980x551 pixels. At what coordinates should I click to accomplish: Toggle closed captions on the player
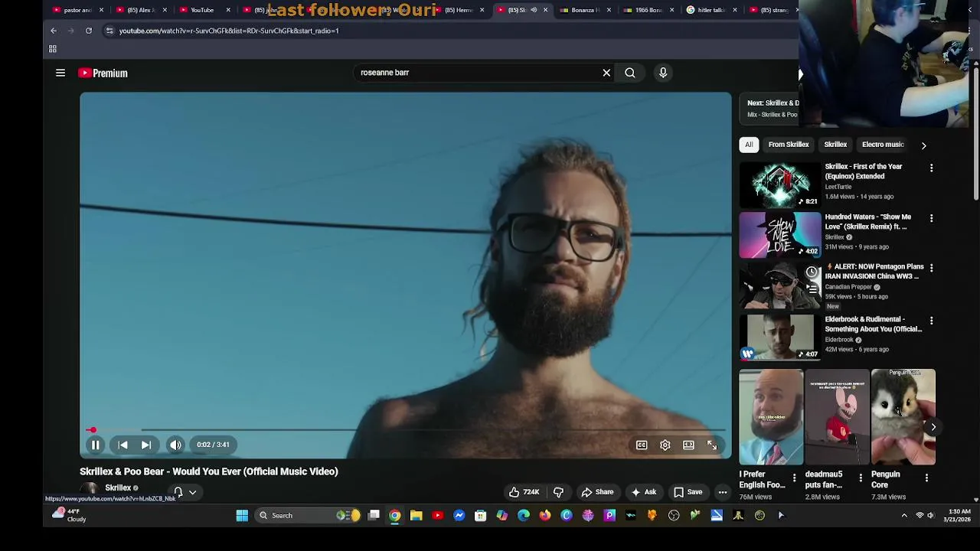(642, 445)
